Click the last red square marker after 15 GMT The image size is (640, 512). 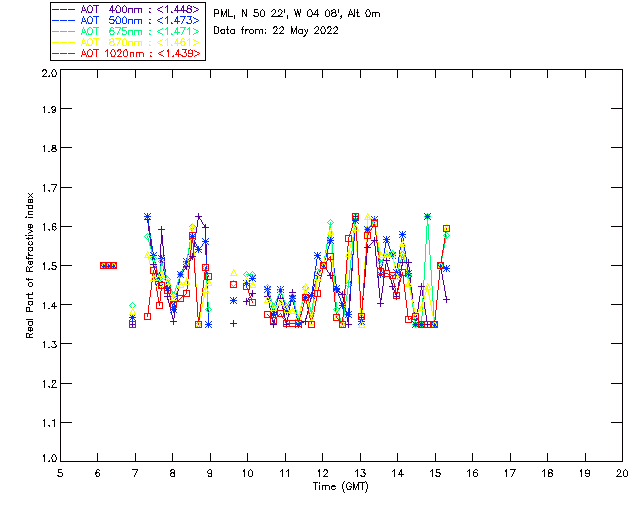(x=447, y=229)
